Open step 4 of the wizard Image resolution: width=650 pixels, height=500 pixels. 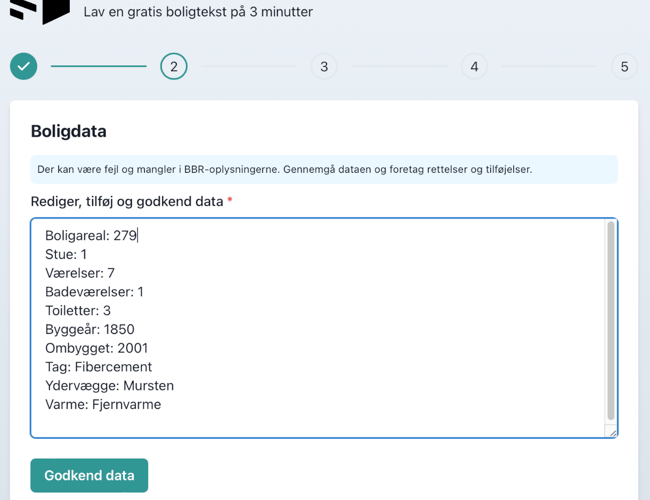point(474,67)
